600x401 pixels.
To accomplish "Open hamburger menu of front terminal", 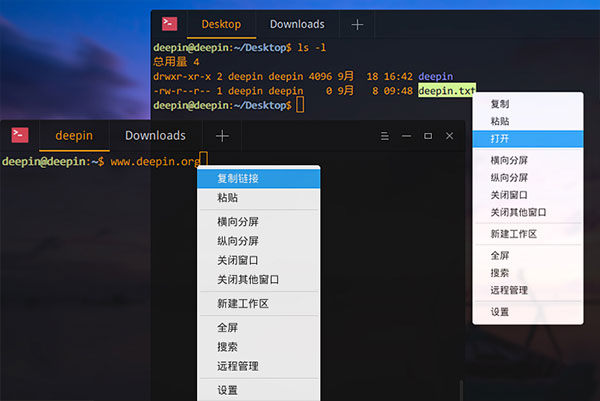I will pyautogui.click(x=385, y=136).
